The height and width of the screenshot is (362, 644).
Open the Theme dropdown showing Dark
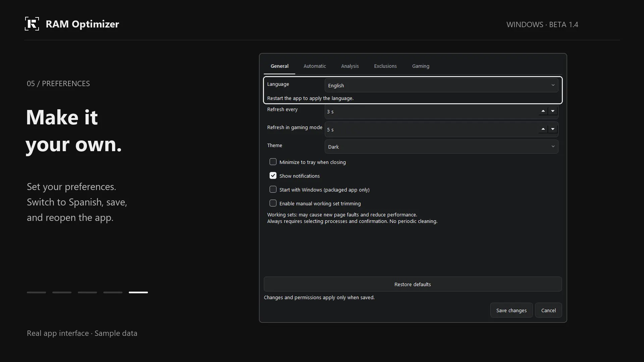441,147
